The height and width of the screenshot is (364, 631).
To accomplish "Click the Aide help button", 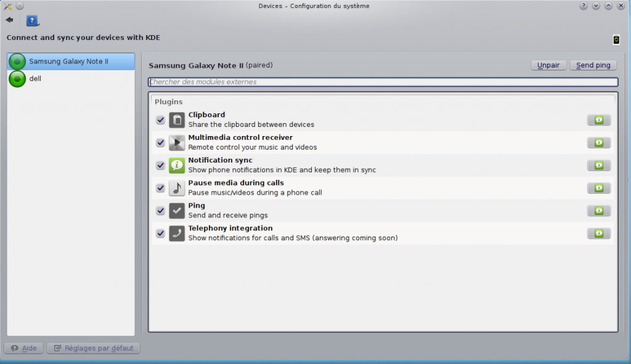I will pos(24,349).
